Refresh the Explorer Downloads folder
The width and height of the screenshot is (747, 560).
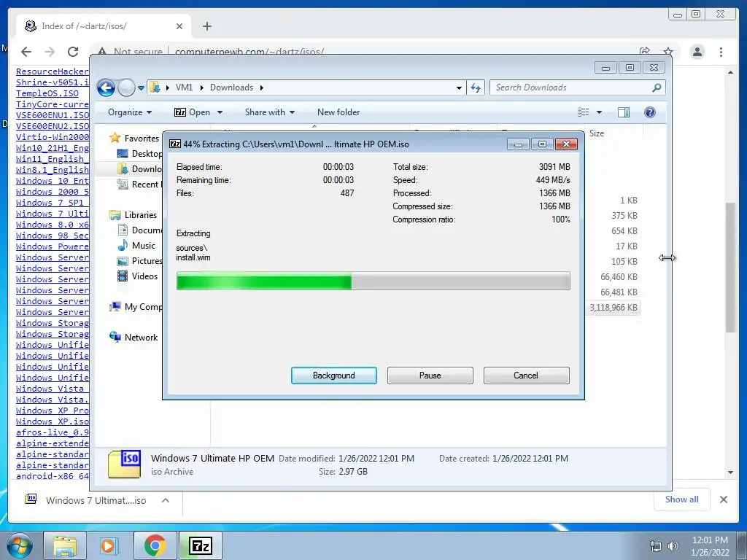476,87
